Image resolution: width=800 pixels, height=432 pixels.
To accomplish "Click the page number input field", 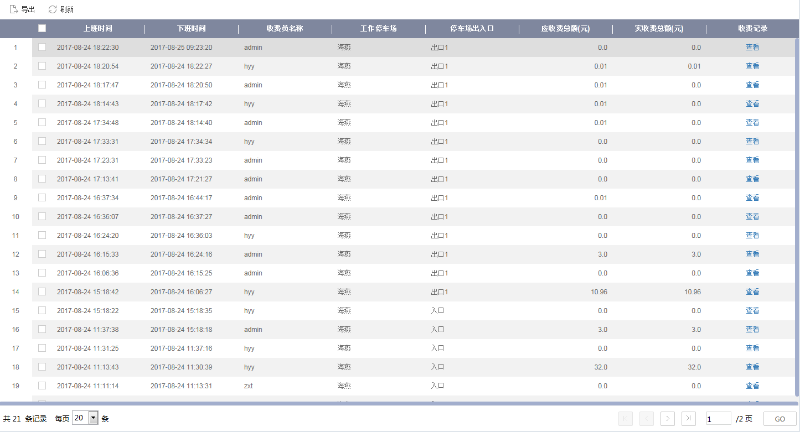I will click(718, 418).
